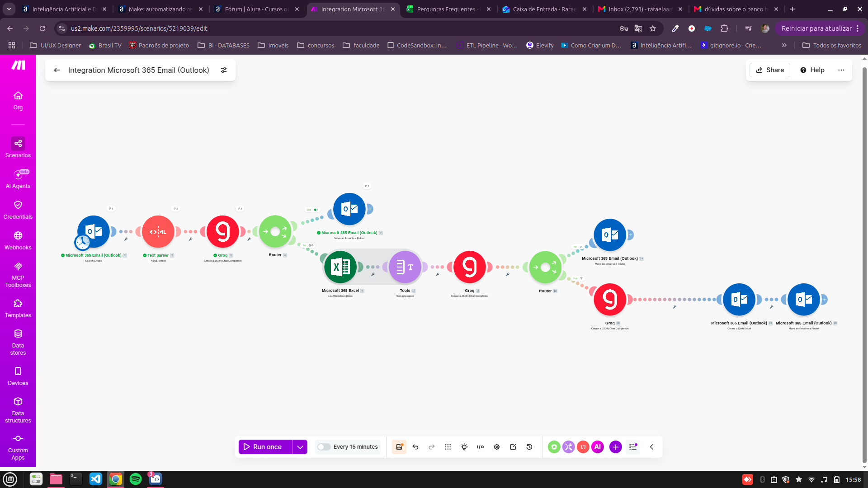This screenshot has width=868, height=488.
Task: Open the Outlook module numbered 14
Action: (610, 235)
